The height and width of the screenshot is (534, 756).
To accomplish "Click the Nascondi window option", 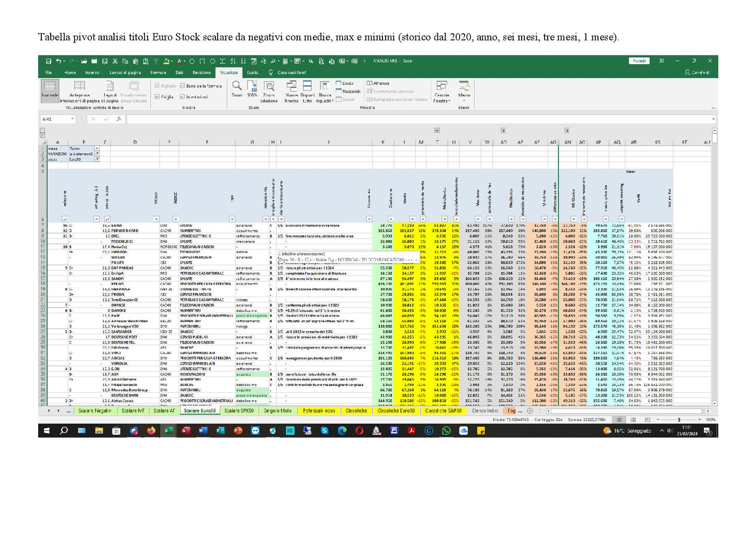I will point(348,91).
